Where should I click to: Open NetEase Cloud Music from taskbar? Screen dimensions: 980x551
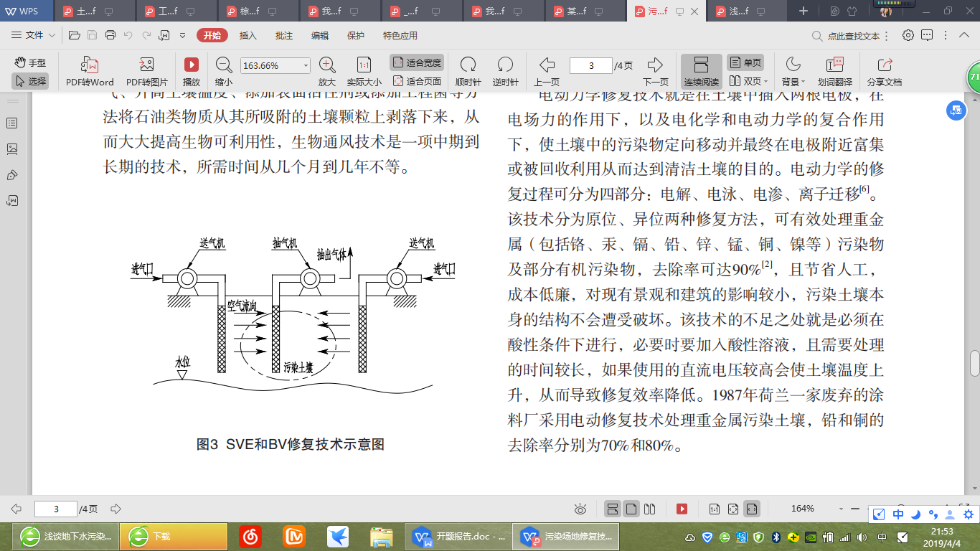(x=250, y=536)
